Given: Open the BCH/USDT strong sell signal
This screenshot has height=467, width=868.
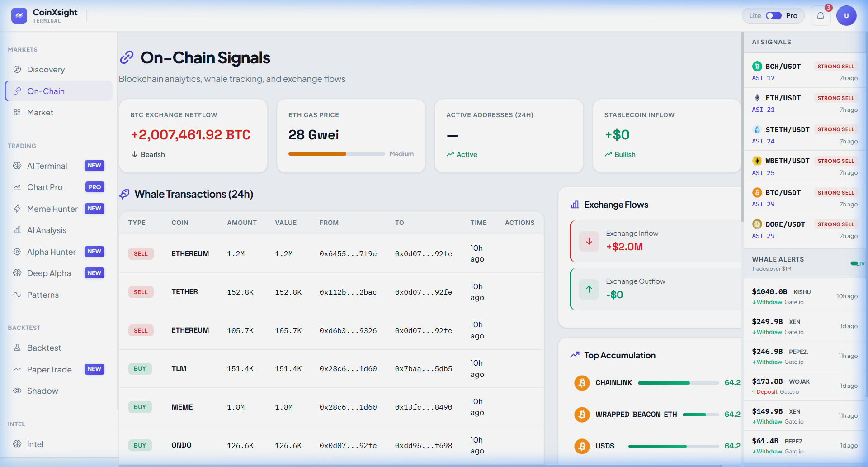Looking at the screenshot, I should pos(805,72).
